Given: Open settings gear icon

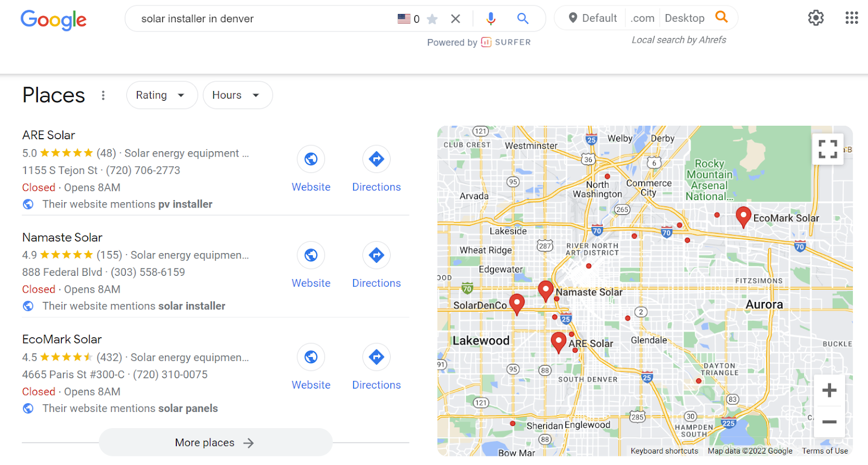Looking at the screenshot, I should pos(816,18).
